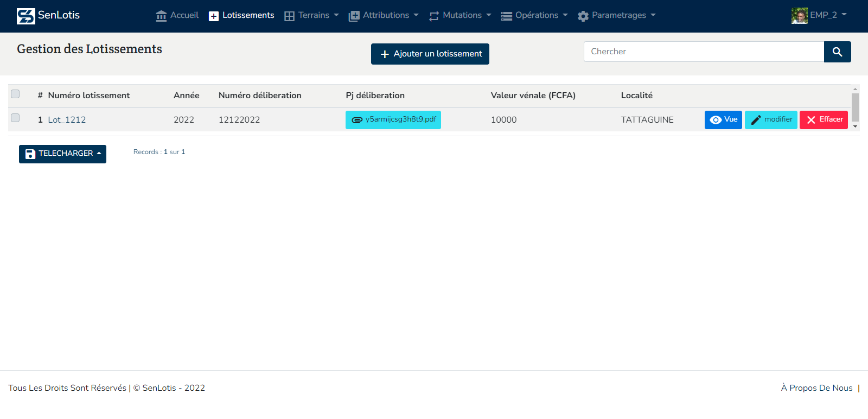The width and height of the screenshot is (868, 419).
Task: Click the table's vertical scrollbar
Action: click(855, 107)
